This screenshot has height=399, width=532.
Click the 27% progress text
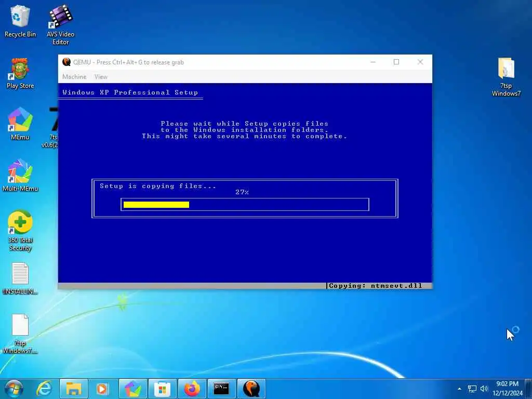coord(242,192)
